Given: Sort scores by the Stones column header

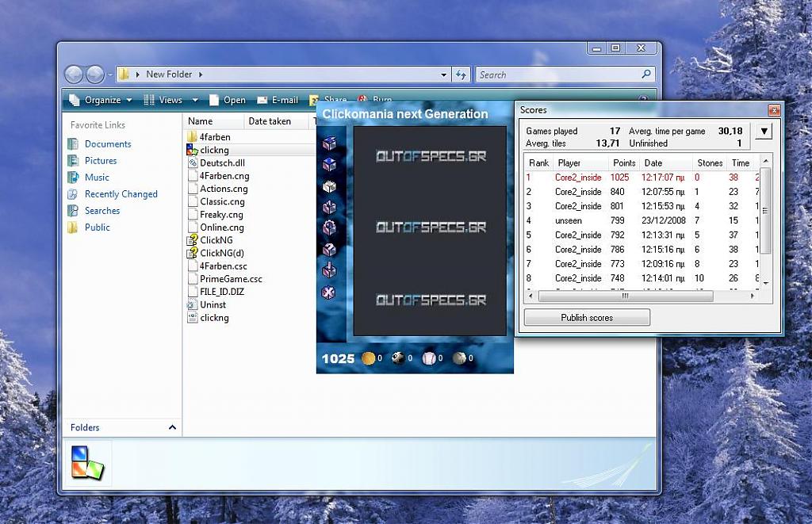Looking at the screenshot, I should tap(710, 163).
